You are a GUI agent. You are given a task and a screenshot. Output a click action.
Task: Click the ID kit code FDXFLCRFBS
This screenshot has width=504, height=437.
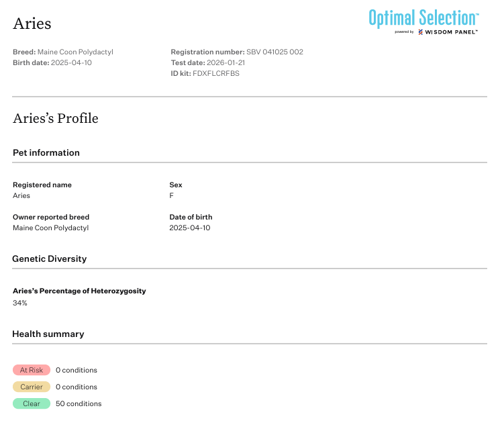pos(216,74)
